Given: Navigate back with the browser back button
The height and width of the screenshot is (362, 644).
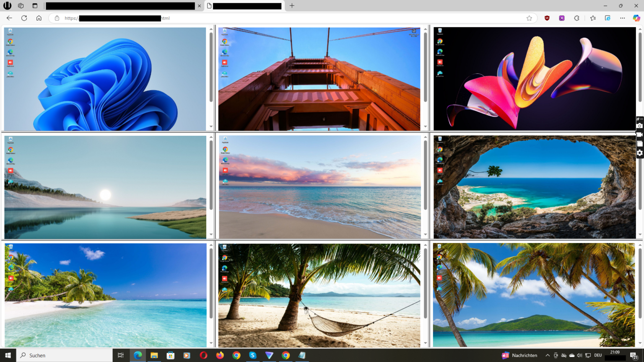Looking at the screenshot, I should pos(9,18).
